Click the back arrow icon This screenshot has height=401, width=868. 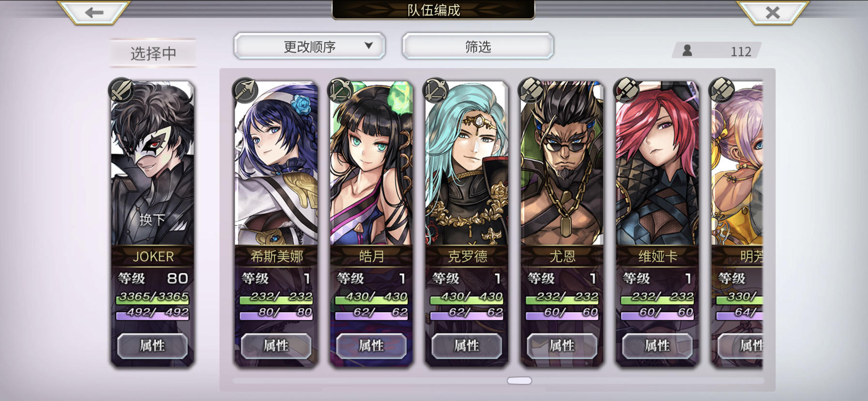tap(94, 12)
